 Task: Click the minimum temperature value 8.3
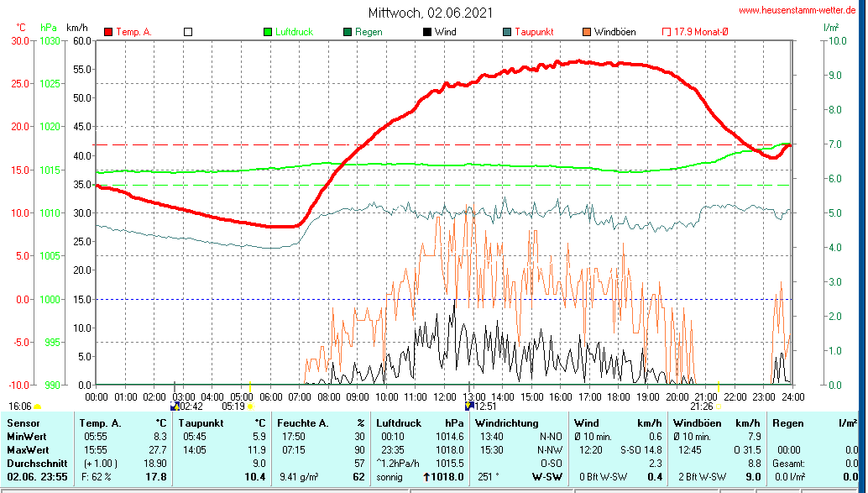(x=160, y=437)
